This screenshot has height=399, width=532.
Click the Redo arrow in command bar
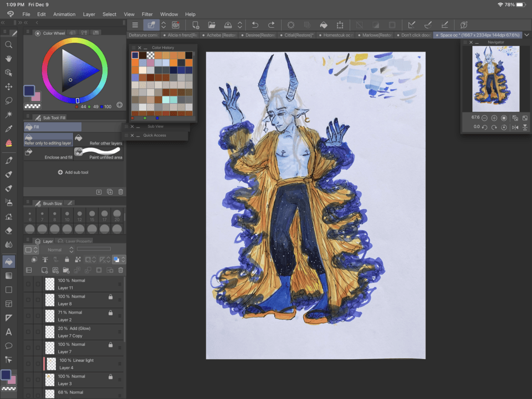271,25
